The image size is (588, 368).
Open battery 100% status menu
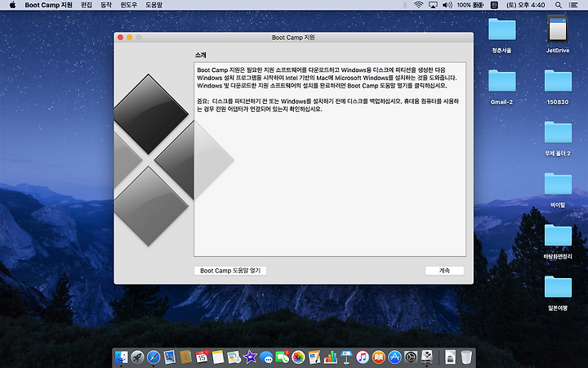[470, 5]
